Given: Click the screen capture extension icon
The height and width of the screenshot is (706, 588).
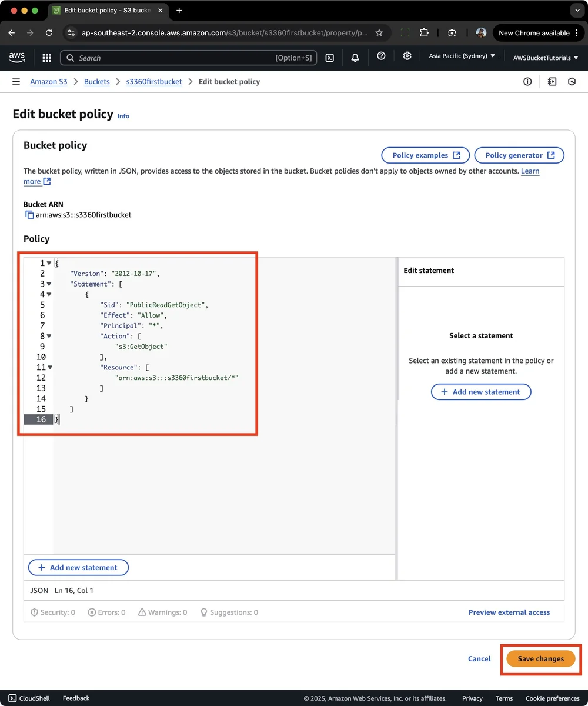Looking at the screenshot, I should (405, 33).
